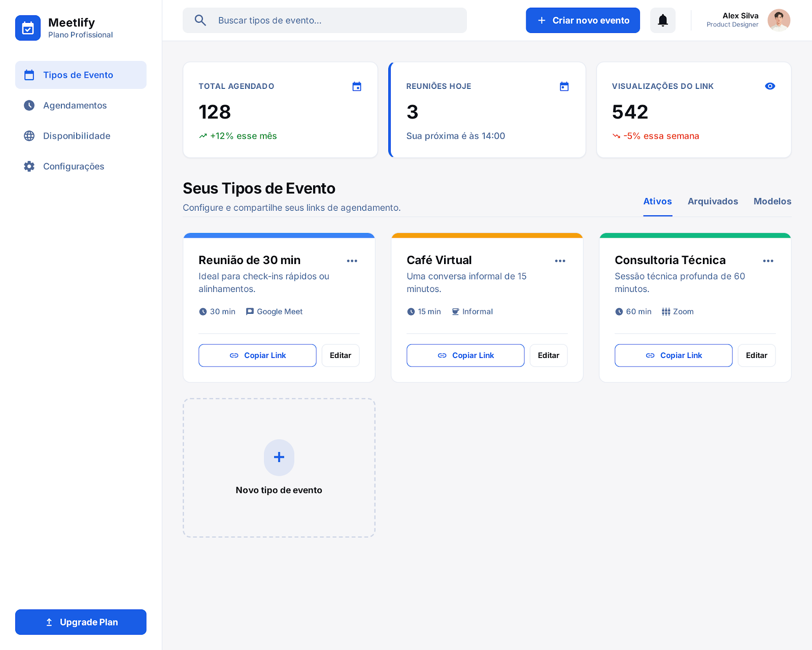Open Alex Silva's profile avatar
Image resolution: width=812 pixels, height=650 pixels.
click(779, 20)
